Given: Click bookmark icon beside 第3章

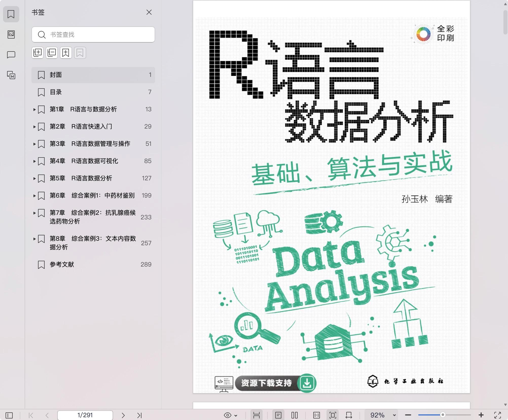Looking at the screenshot, I should (41, 144).
